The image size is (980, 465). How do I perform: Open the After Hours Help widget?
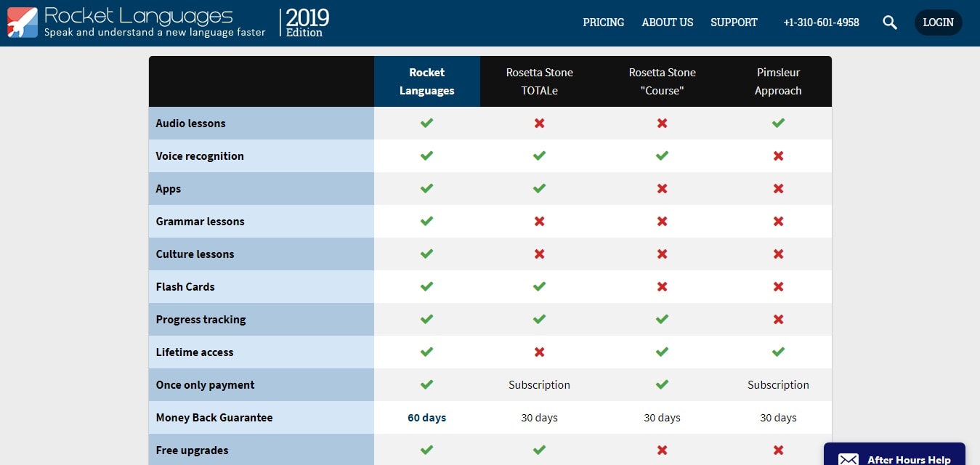click(x=894, y=454)
